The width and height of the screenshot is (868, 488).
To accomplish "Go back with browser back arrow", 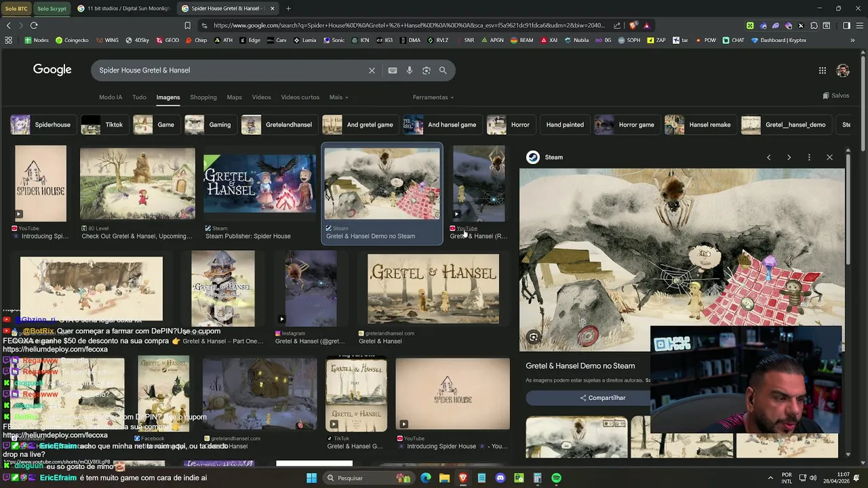I will [8, 26].
